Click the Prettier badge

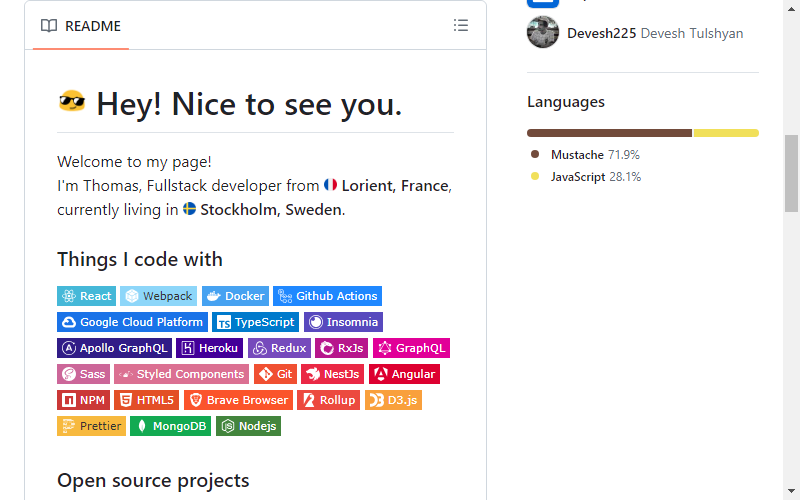91,426
